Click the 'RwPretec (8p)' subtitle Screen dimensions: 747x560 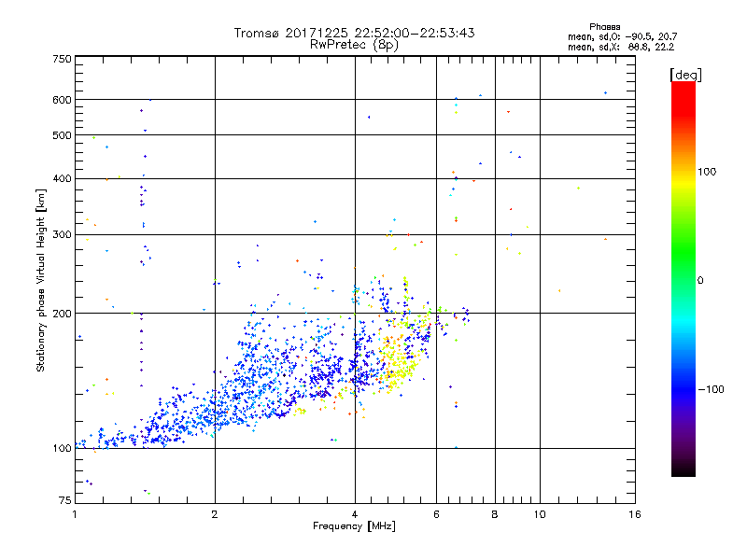pos(354,45)
